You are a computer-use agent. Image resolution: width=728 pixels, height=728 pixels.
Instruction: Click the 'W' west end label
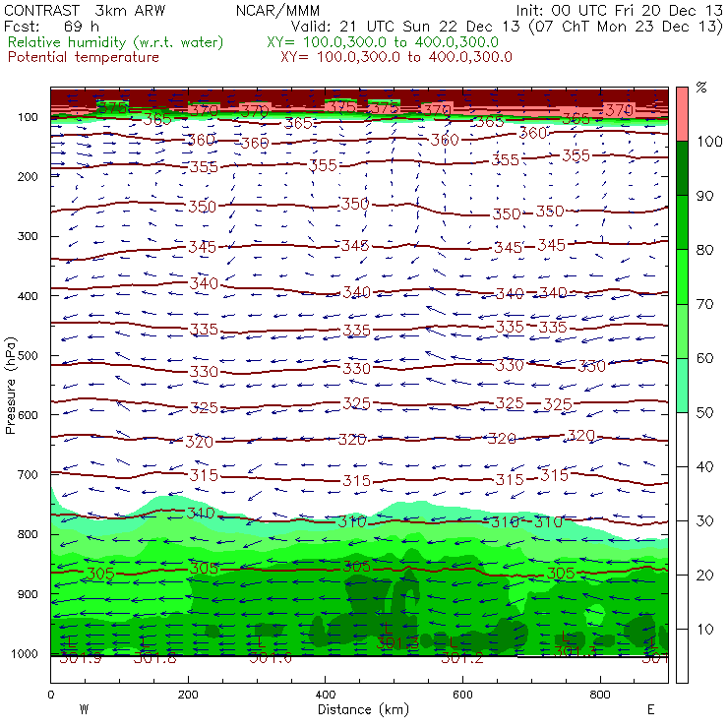pos(84,709)
